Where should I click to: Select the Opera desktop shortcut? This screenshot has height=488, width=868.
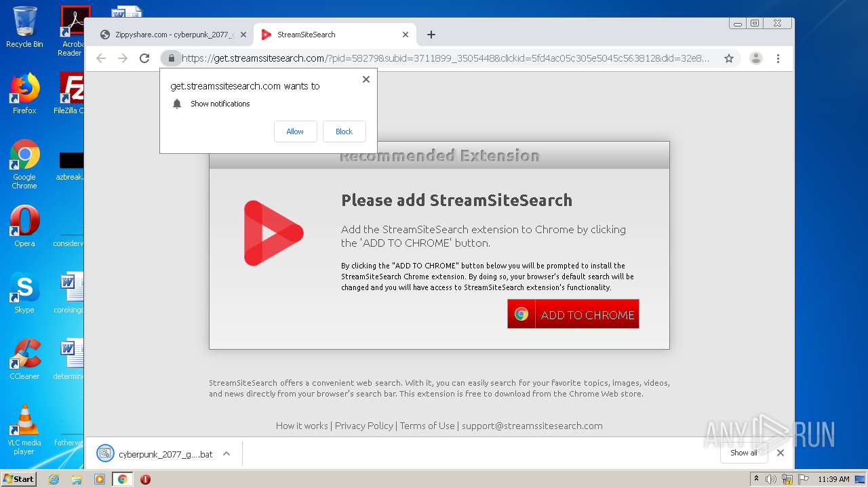(x=24, y=226)
